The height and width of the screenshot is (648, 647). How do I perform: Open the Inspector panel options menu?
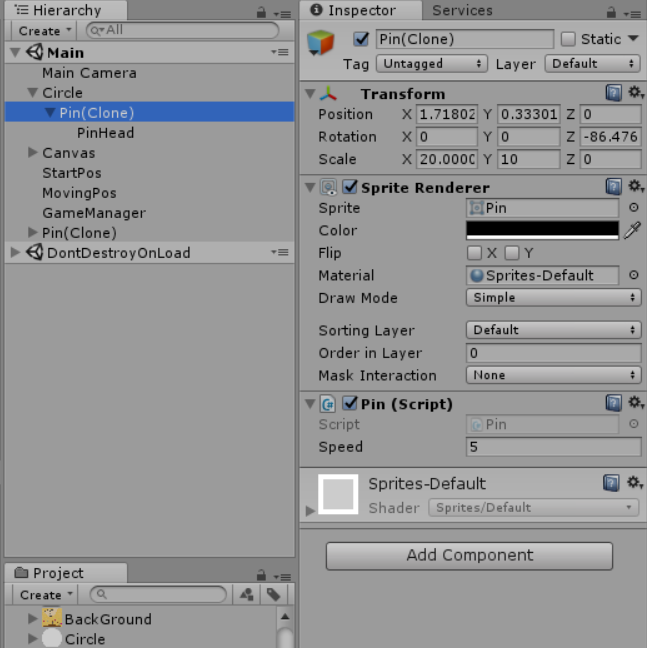(633, 14)
